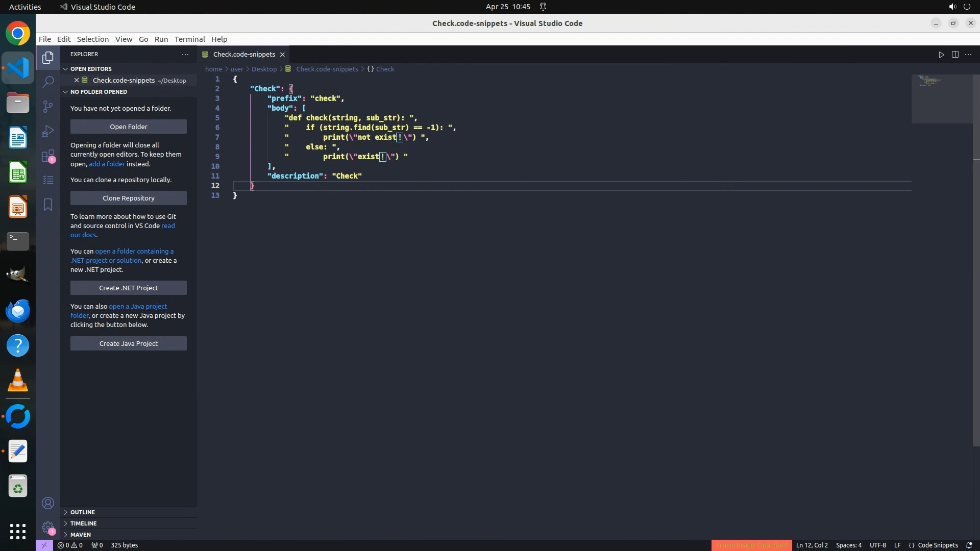The image size is (980, 551).
Task: Open the Terminal menu
Action: [189, 39]
